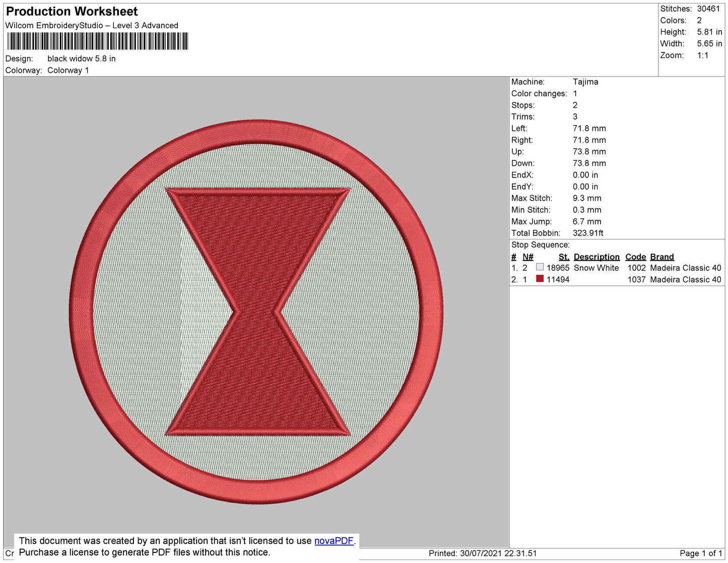Click the 'Description' column header
This screenshot has height=563, width=728.
coord(597,257)
